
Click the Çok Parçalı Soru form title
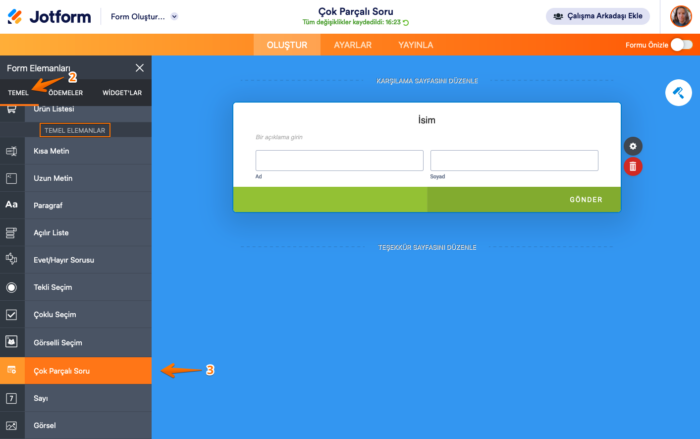point(356,12)
